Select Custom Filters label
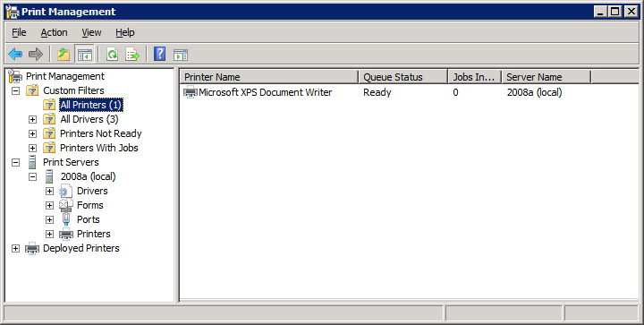644x325 pixels. pyautogui.click(x=73, y=90)
